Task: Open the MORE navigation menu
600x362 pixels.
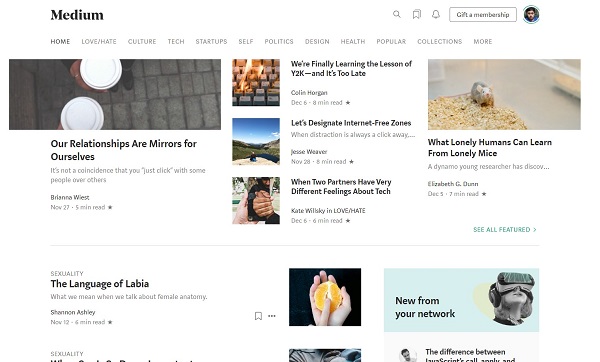Action: tap(483, 41)
